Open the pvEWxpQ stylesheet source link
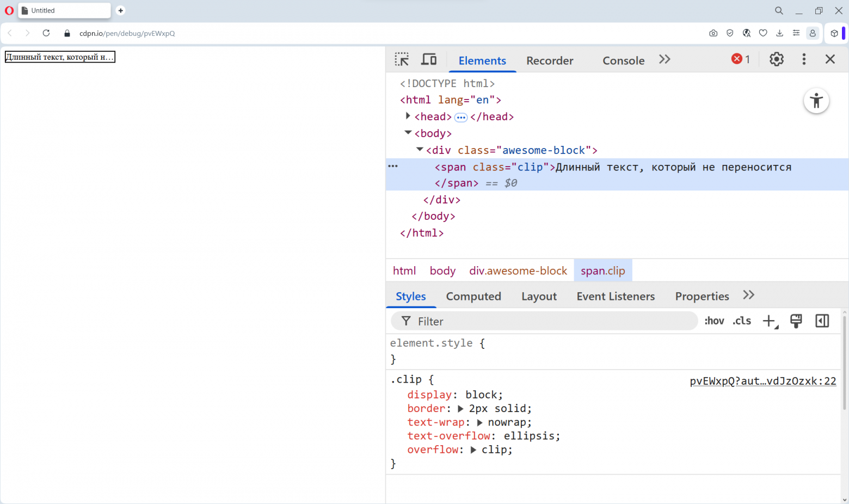This screenshot has height=504, width=849. (x=762, y=380)
